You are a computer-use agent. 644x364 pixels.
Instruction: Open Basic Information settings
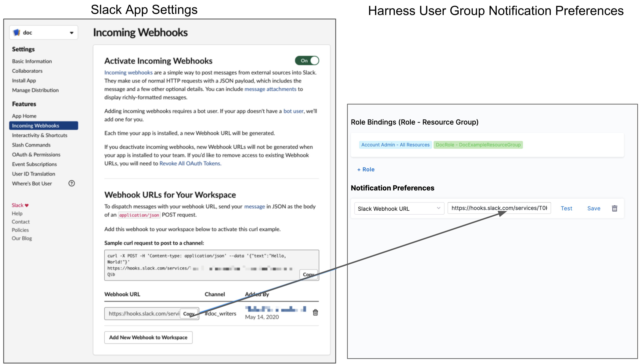tap(32, 61)
